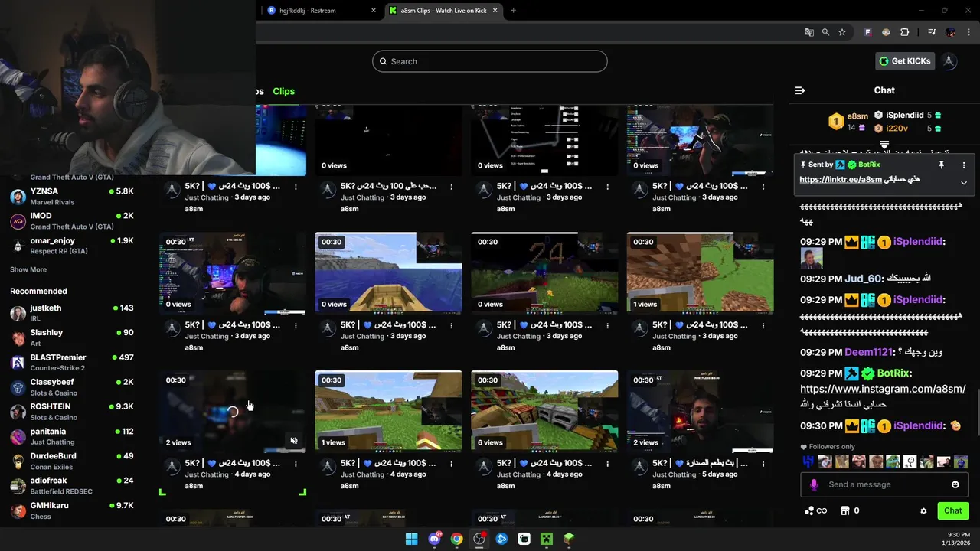
Task: Open recommended channel Classybeef
Action: click(72, 386)
